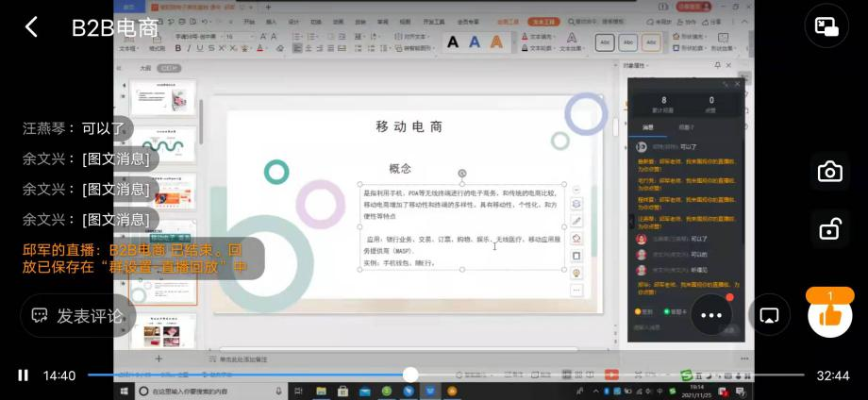Image resolution: width=868 pixels, height=400 pixels.
Task: Select the first slide thumbnail in panel
Action: [x=163, y=96]
